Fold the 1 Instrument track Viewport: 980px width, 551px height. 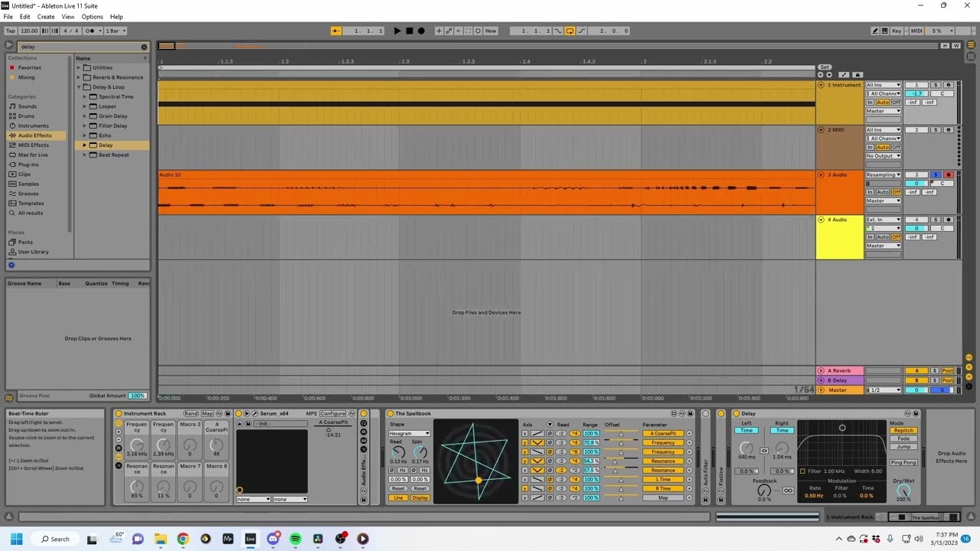coord(821,85)
